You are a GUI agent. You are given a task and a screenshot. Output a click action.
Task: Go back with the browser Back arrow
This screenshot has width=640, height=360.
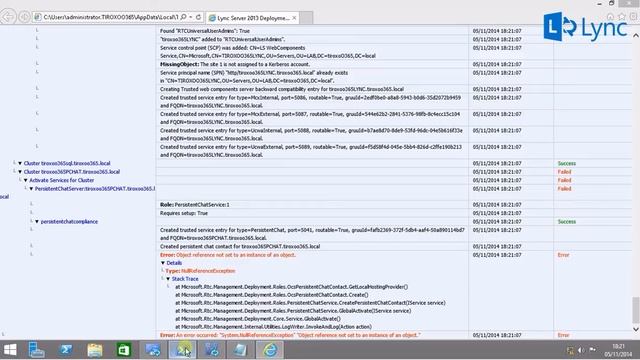point(8,17)
